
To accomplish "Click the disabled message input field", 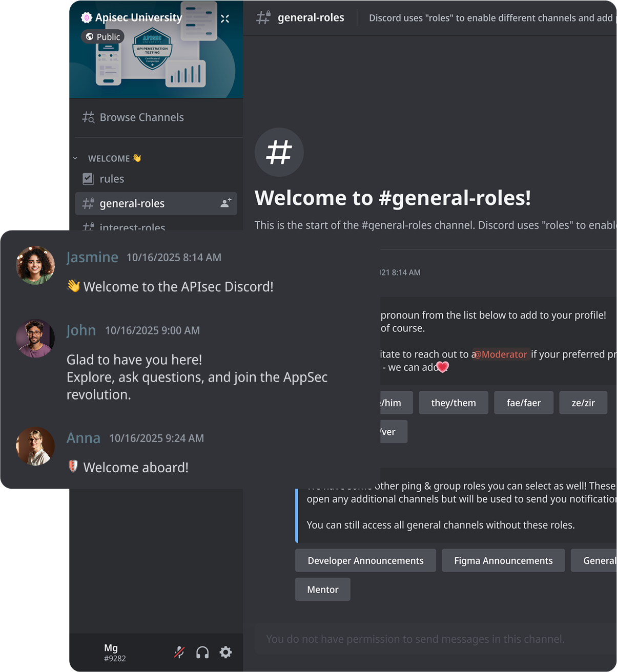I will (x=436, y=639).
